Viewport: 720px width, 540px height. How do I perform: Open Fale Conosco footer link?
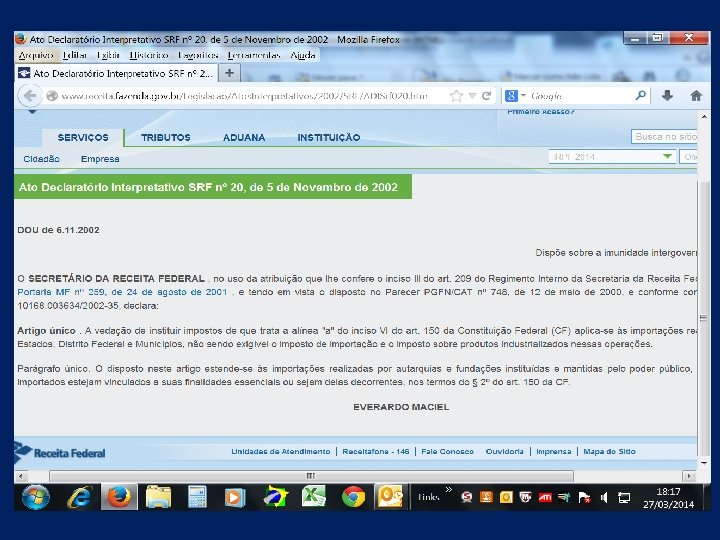click(447, 451)
